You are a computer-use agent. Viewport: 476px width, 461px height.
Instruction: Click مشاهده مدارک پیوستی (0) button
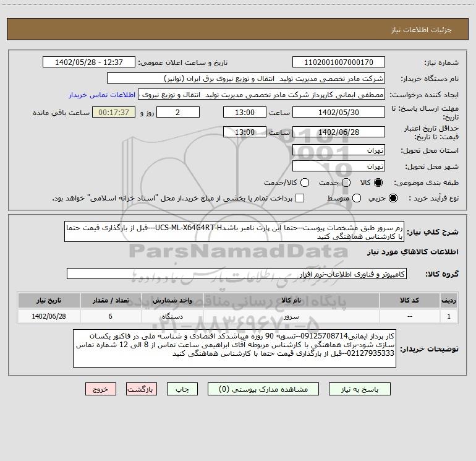[263, 389]
